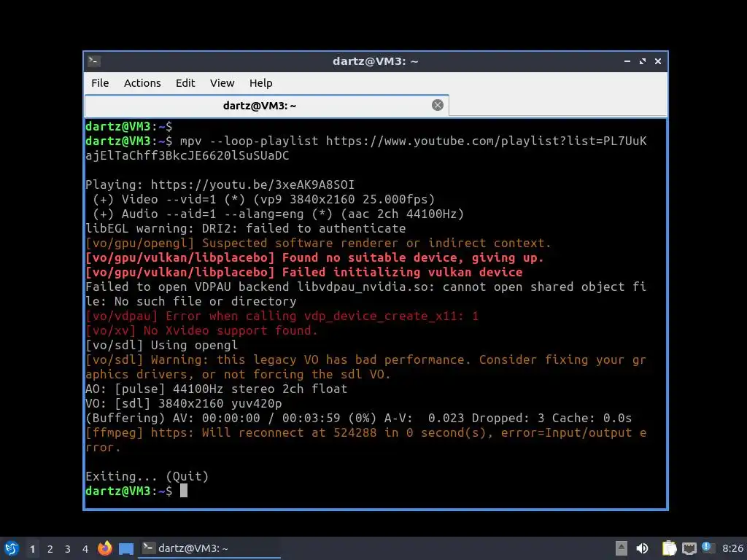Image resolution: width=747 pixels, height=560 pixels.
Task: Maximize the terminal window
Action: point(642,61)
